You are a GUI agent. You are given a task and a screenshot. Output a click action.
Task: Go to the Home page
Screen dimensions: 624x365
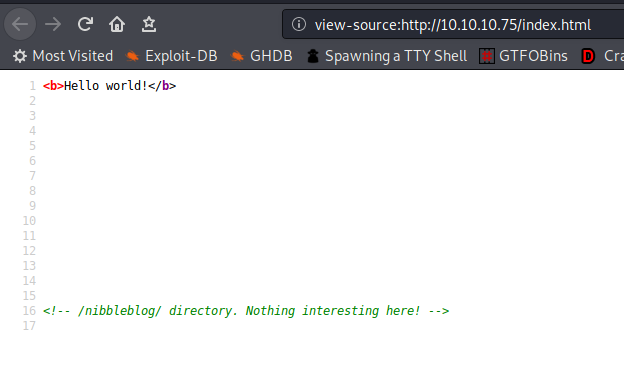coord(117,25)
